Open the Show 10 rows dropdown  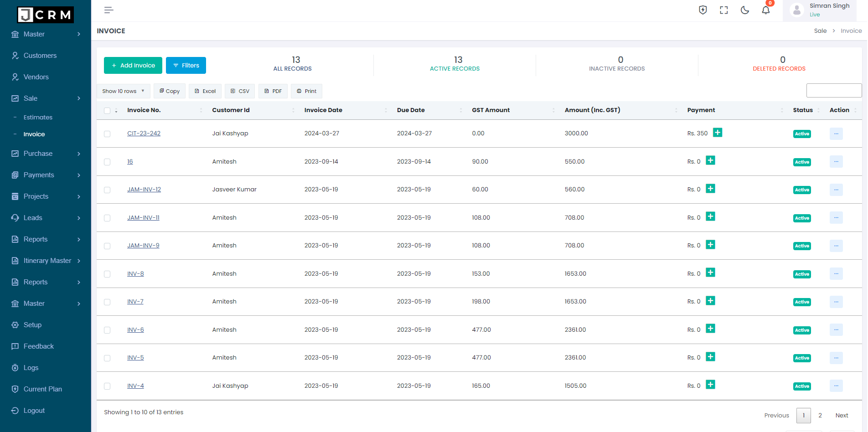pos(123,91)
